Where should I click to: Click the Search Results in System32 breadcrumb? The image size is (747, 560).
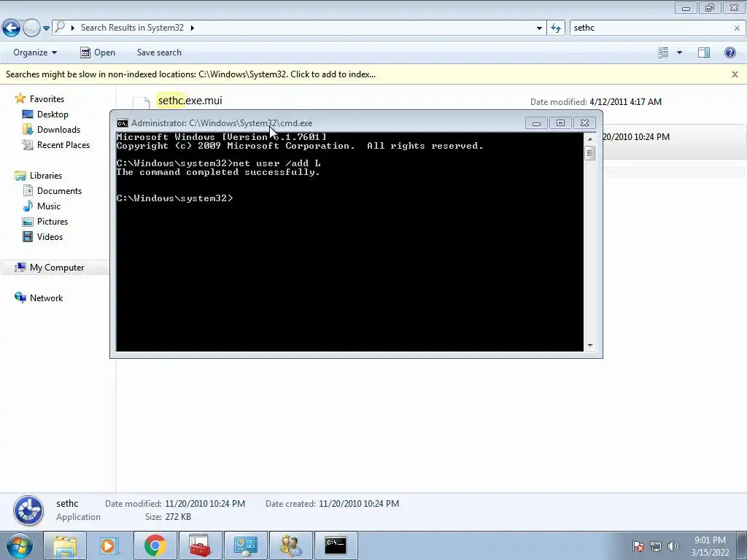(x=132, y=28)
